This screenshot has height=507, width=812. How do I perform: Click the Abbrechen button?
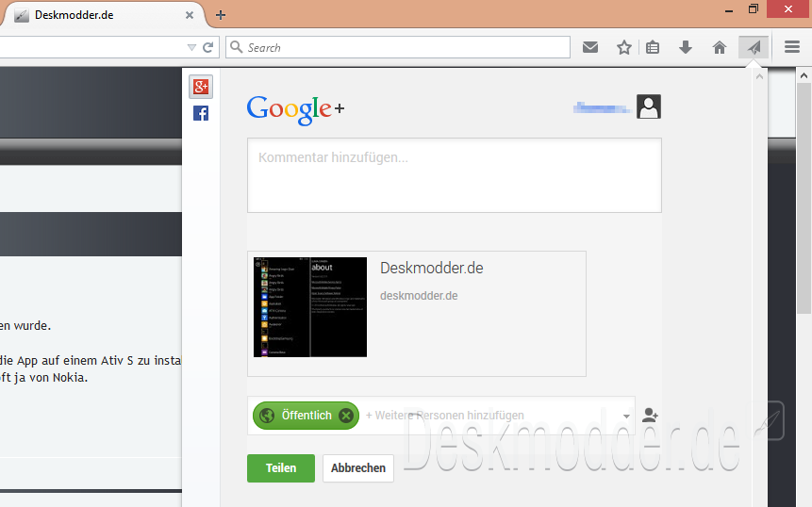point(358,468)
